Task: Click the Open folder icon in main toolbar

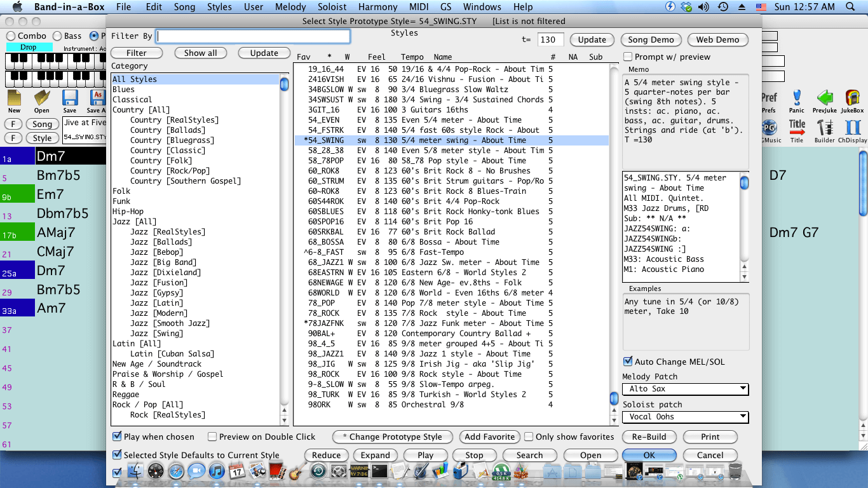Action: pyautogui.click(x=42, y=98)
